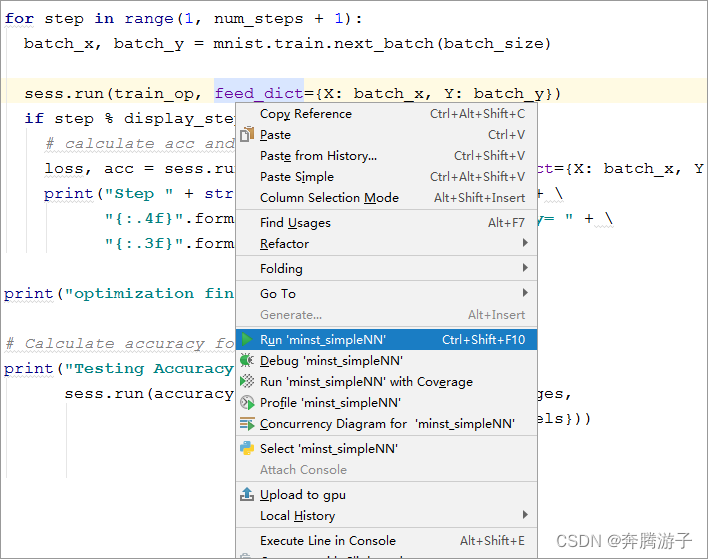Expand the Go To submenu arrow

click(525, 293)
